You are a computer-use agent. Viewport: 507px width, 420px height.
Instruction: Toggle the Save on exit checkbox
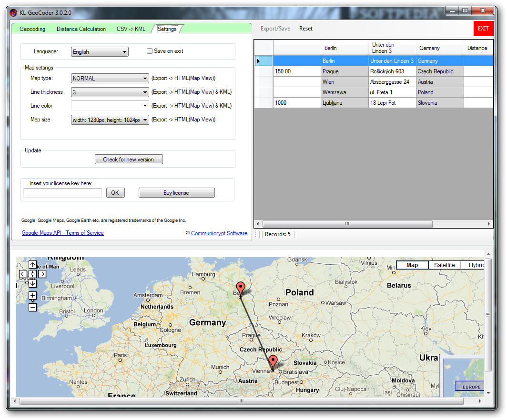tap(150, 51)
